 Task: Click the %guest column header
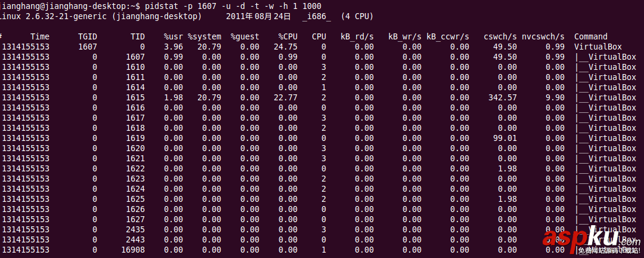(x=245, y=36)
